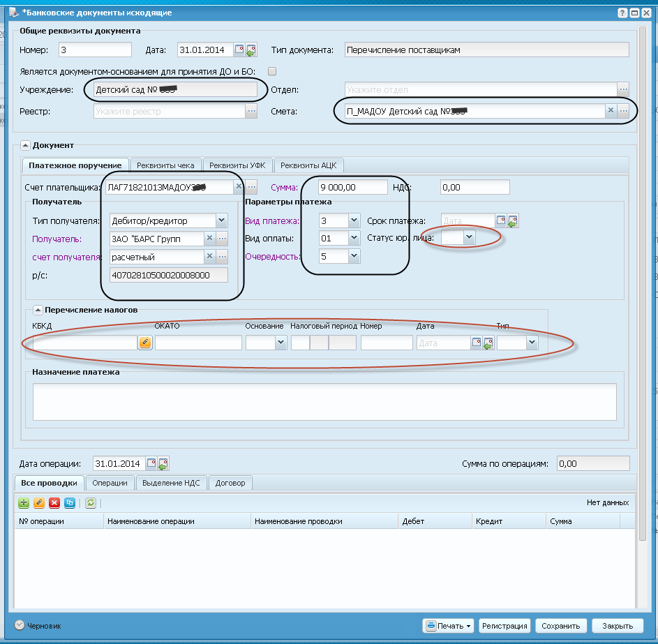Toggle the документ-основание checkbox
The image size is (658, 644).
tap(273, 71)
